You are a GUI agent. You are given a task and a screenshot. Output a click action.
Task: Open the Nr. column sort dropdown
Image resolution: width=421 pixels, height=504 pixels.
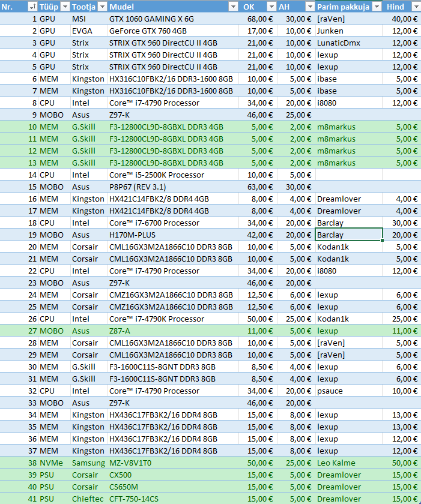(x=32, y=7)
